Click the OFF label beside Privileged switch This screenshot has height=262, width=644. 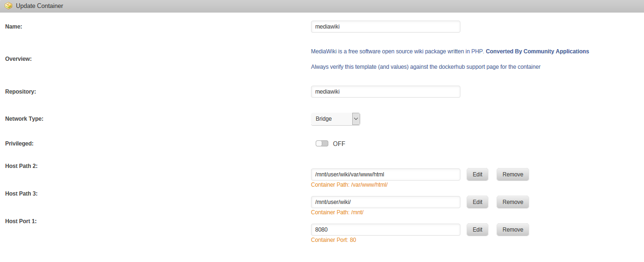[339, 144]
